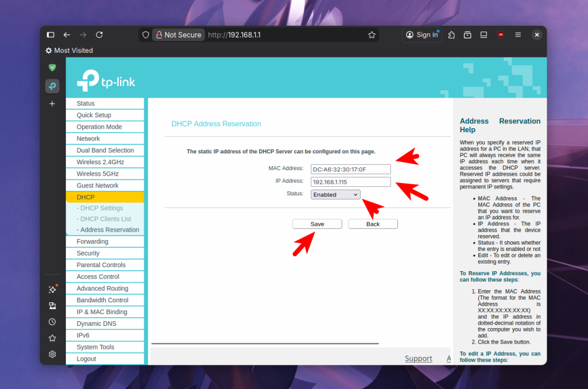
Task: Click the back arrow in browser toolbar
Action: click(x=67, y=35)
